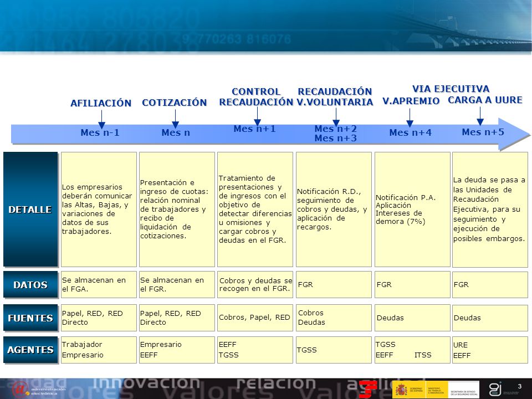This screenshot has height=399, width=532.
Task: Select the Mes n timeline marker
Action: (176, 132)
